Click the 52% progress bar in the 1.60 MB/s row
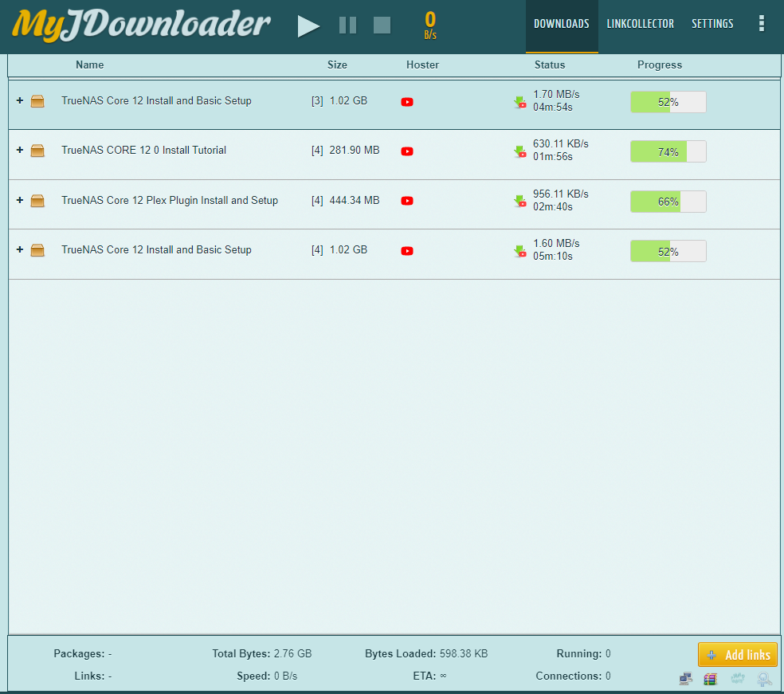This screenshot has width=784, height=694. point(668,251)
